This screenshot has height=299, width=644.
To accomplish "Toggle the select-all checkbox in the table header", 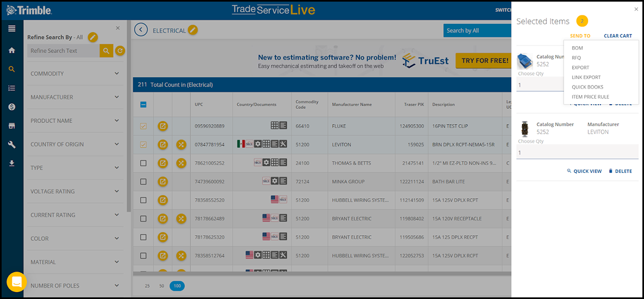I will 143,105.
